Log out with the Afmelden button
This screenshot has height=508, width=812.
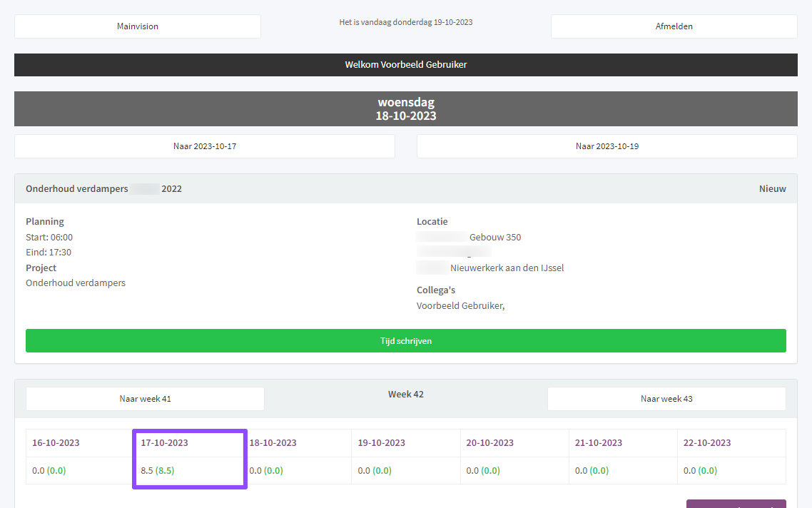[x=674, y=26]
